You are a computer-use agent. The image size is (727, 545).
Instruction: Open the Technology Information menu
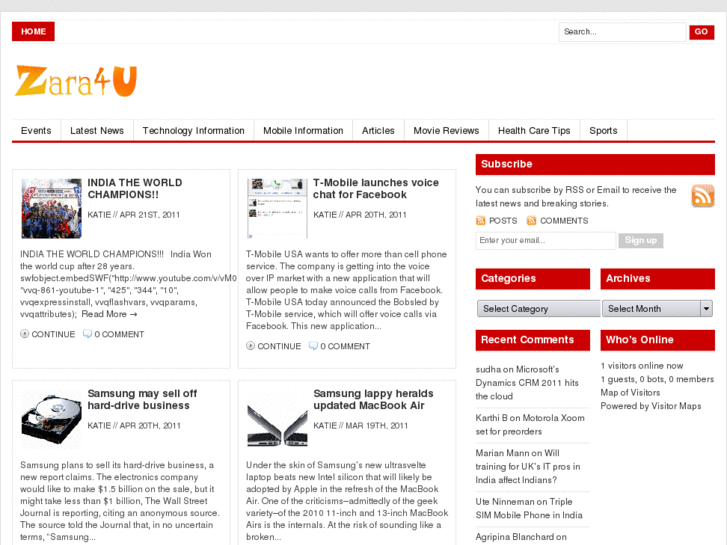coord(193,131)
